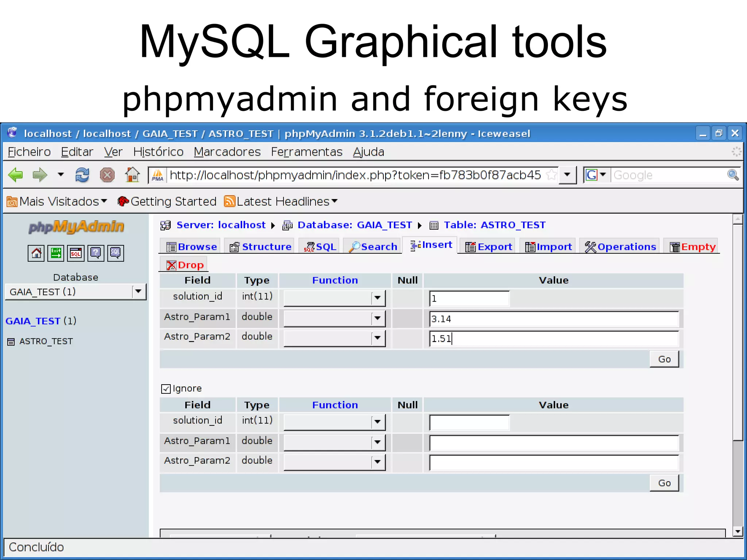Click the Log out (exit) sidebar icon

tap(56, 253)
